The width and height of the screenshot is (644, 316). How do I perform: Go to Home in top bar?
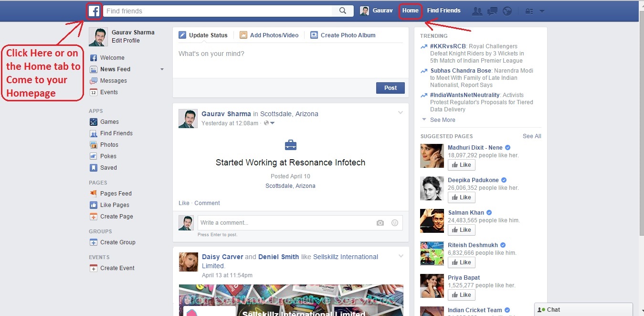point(410,11)
